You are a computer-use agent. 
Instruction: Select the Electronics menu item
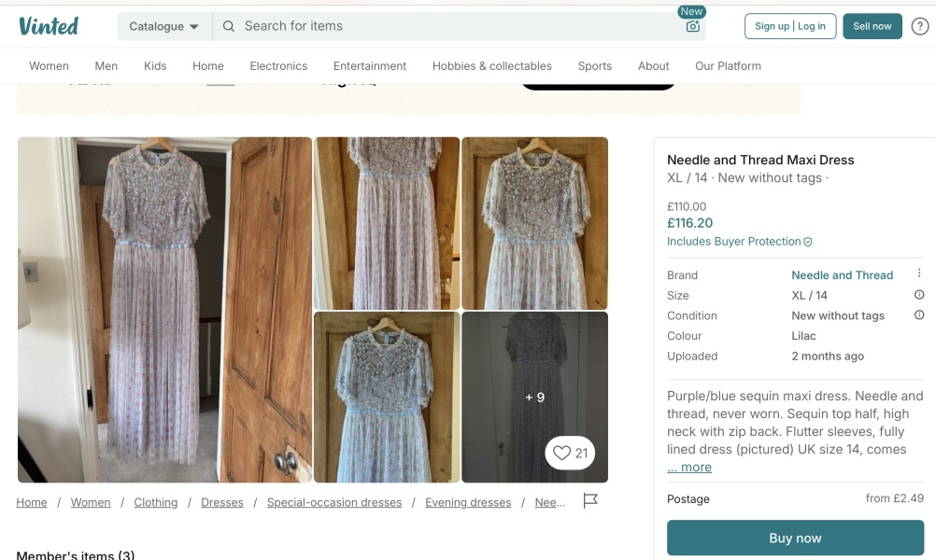tap(278, 66)
